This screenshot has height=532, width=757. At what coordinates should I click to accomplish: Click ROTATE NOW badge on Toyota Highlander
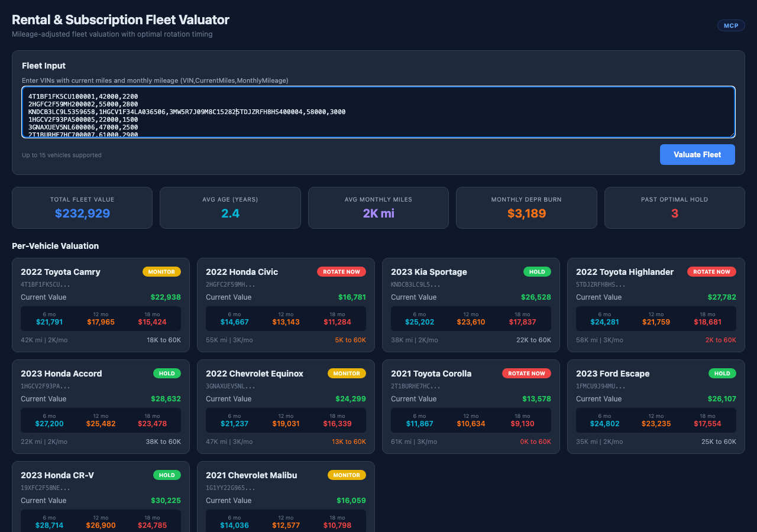coord(711,272)
